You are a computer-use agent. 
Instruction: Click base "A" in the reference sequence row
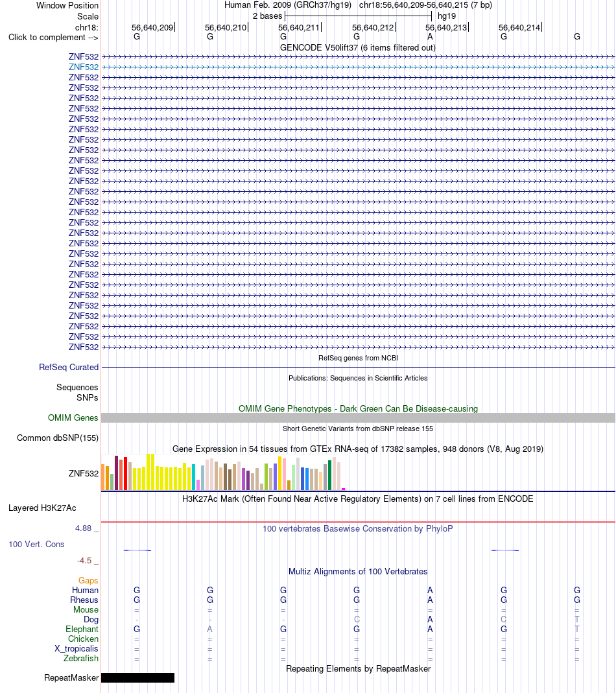coord(430,37)
